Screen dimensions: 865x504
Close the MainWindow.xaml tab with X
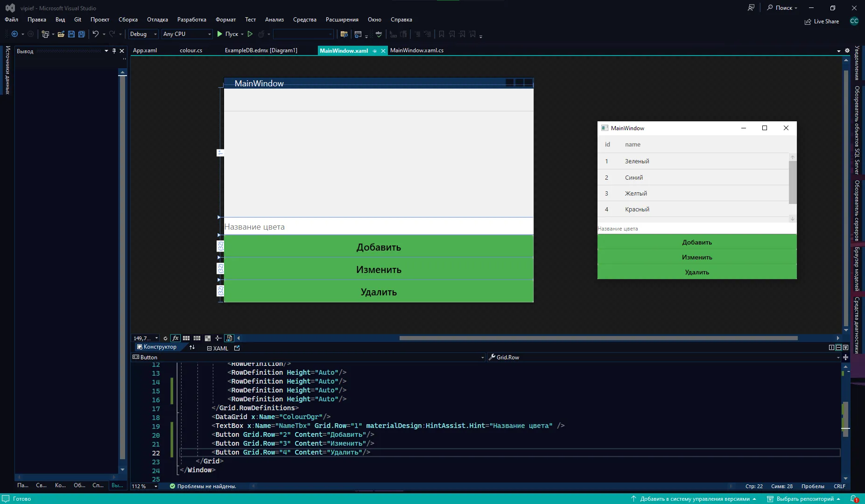pos(383,51)
